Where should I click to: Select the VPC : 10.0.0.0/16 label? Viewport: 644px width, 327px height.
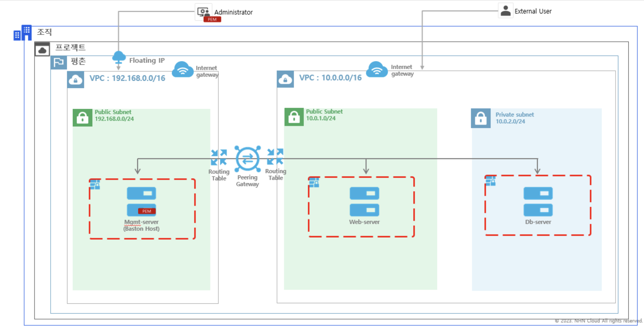tap(330, 78)
